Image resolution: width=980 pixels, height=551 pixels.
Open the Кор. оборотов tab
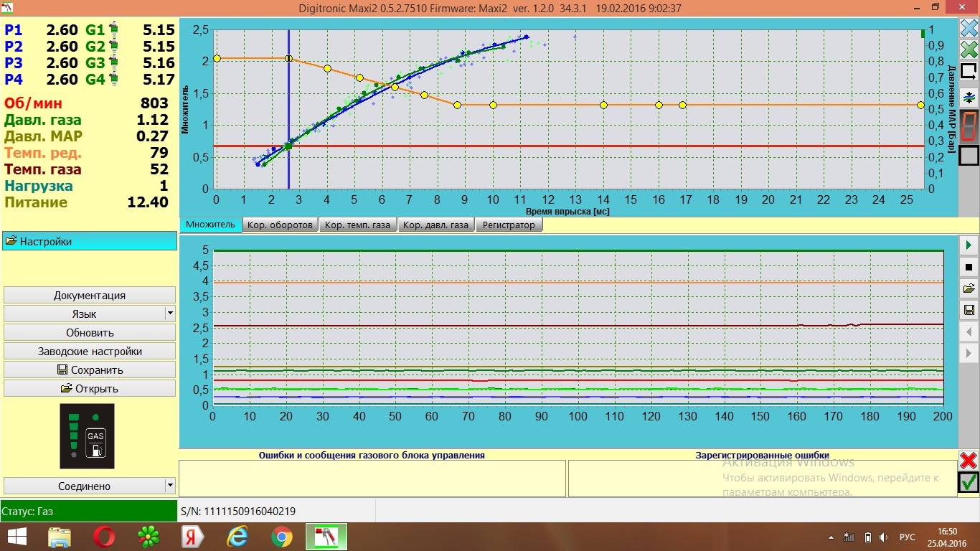[280, 225]
